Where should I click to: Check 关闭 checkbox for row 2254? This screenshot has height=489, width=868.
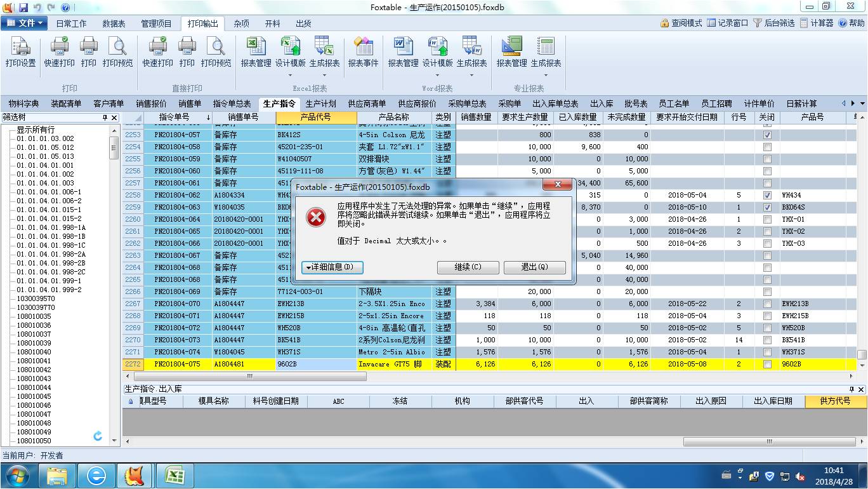coord(767,147)
